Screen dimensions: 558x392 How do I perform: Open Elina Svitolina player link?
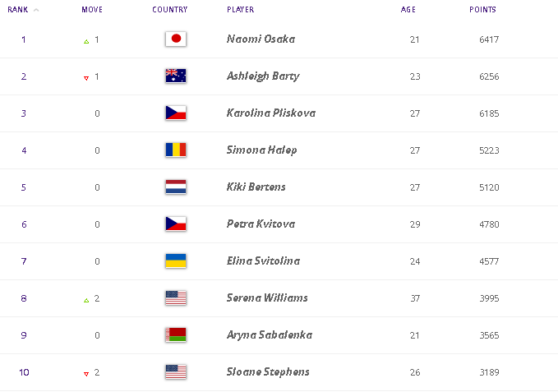point(263,261)
